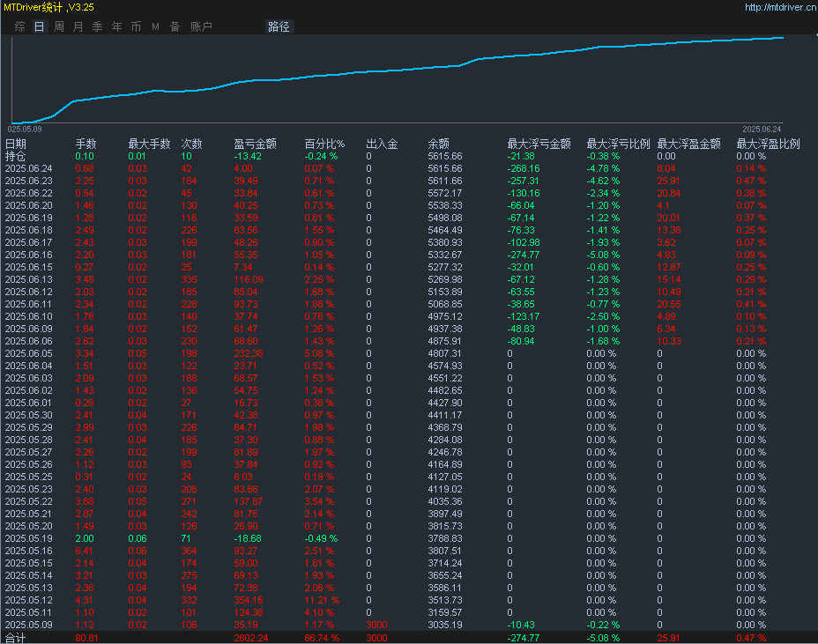The height and width of the screenshot is (644, 818).
Task: Click loss value -18.68
Action: (x=248, y=538)
